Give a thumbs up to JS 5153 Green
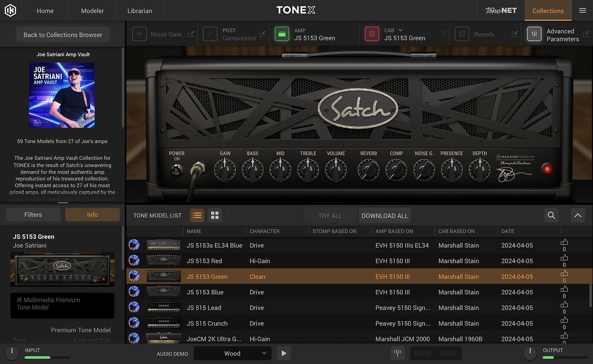The width and height of the screenshot is (593, 364). [564, 274]
